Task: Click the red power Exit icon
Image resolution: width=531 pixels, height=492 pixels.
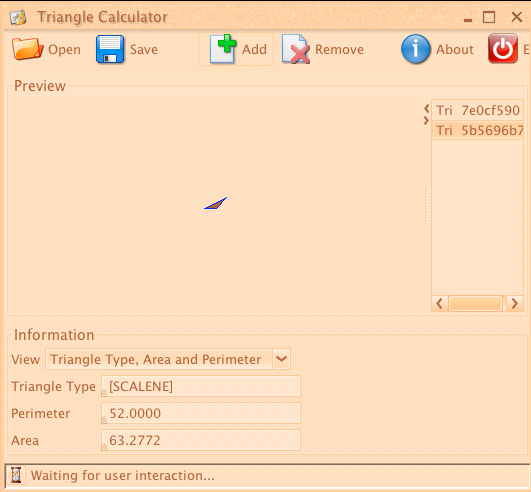Action: [x=503, y=48]
